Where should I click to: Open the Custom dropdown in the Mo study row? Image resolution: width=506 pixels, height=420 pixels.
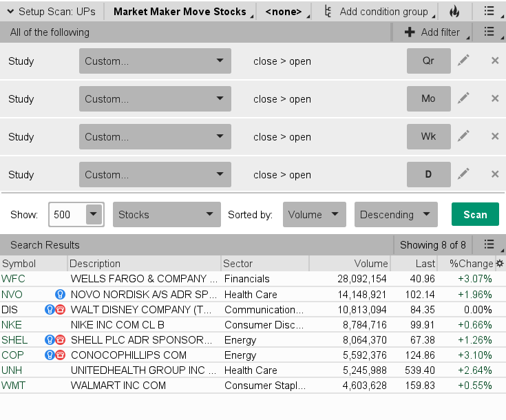point(155,98)
